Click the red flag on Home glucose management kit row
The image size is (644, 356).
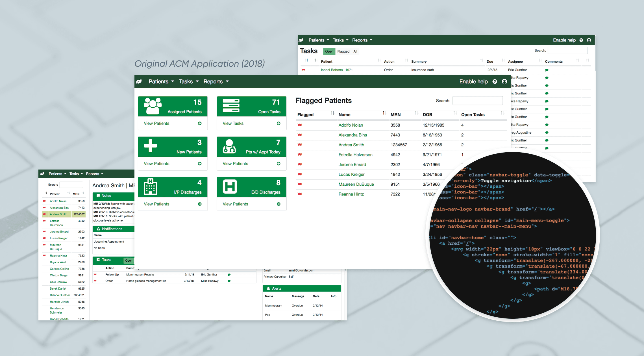[95, 281]
